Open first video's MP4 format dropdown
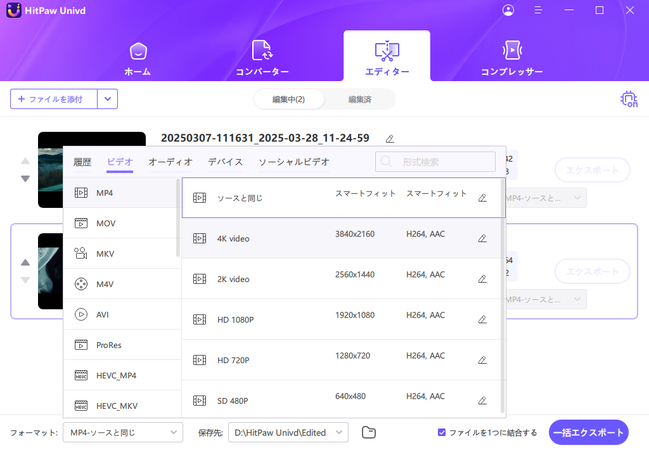 (546, 198)
